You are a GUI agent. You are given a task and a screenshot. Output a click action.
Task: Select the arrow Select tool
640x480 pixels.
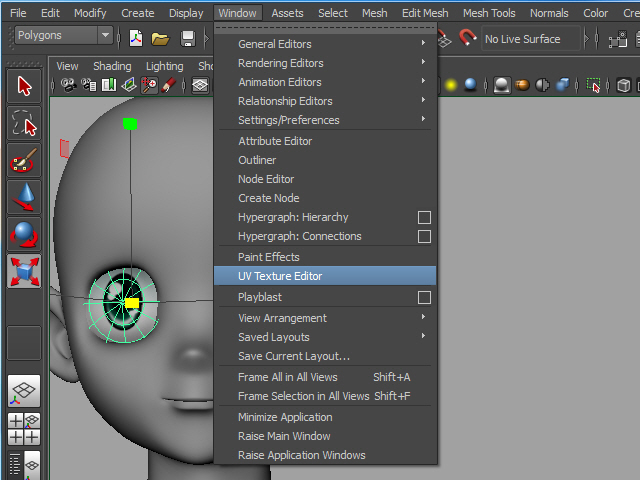click(x=24, y=86)
